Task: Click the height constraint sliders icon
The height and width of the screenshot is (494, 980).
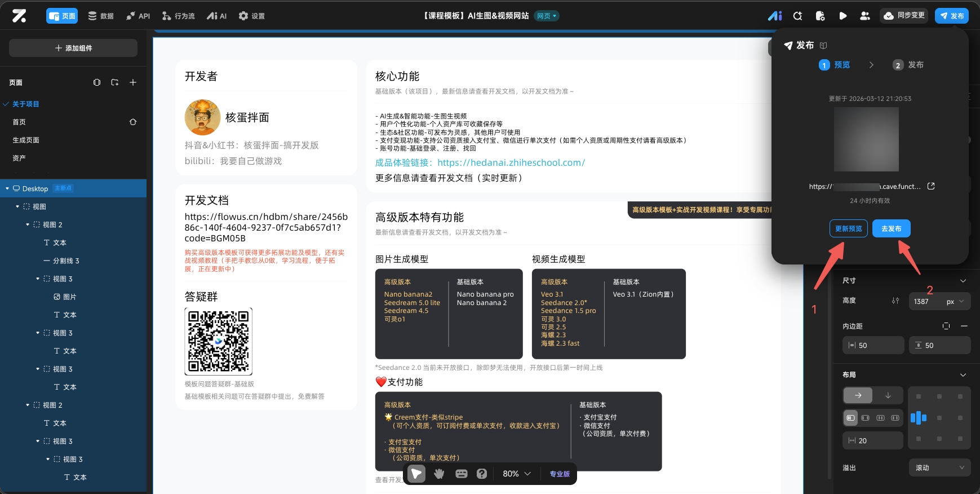Action: click(x=895, y=301)
